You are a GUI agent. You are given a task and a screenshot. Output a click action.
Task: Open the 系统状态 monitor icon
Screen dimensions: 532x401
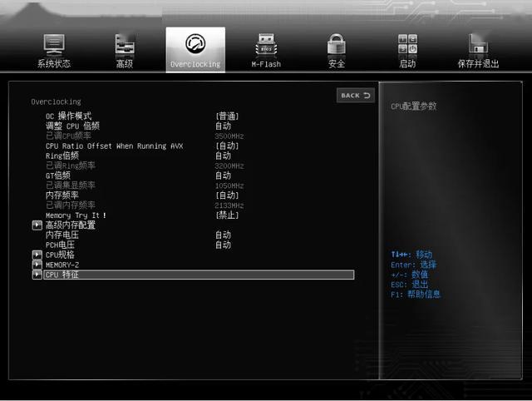tap(54, 44)
